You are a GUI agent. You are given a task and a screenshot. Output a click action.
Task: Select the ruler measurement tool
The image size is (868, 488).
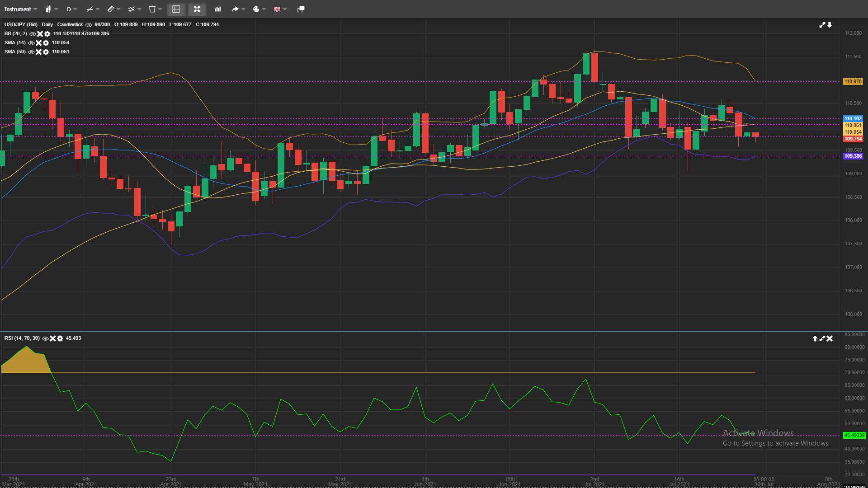111,9
